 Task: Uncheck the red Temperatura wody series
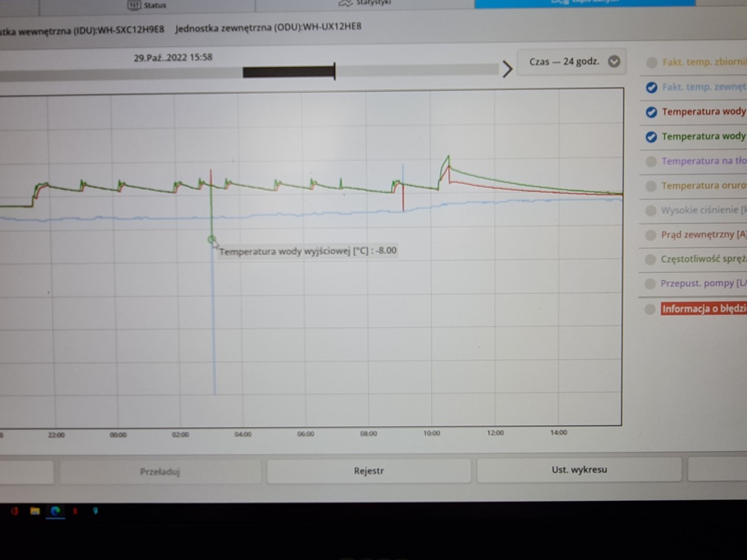coord(652,113)
